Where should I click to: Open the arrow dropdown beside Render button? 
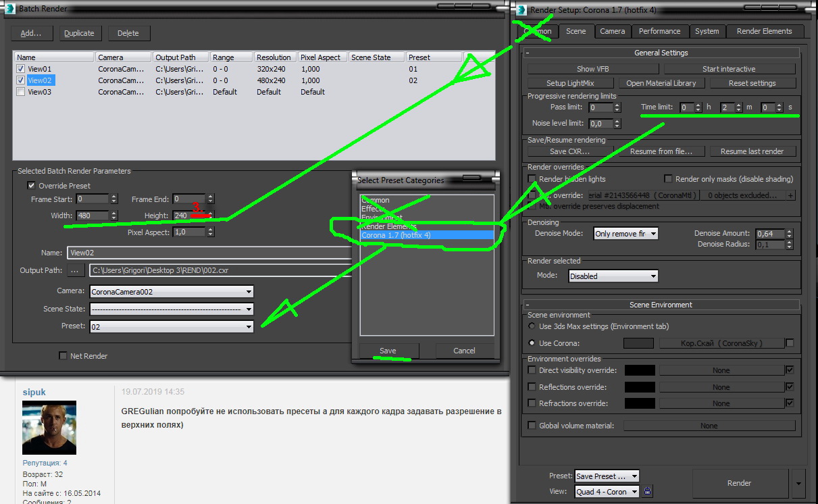(x=799, y=483)
